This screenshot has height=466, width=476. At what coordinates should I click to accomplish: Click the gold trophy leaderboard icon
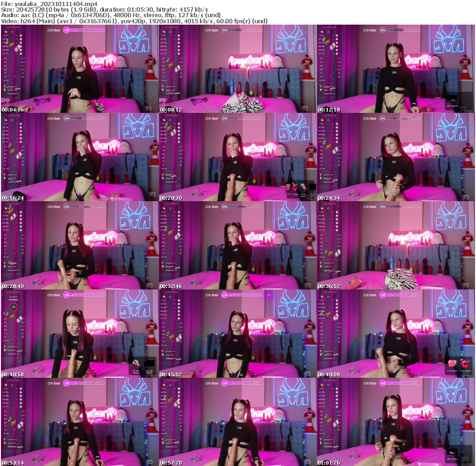coord(5,86)
